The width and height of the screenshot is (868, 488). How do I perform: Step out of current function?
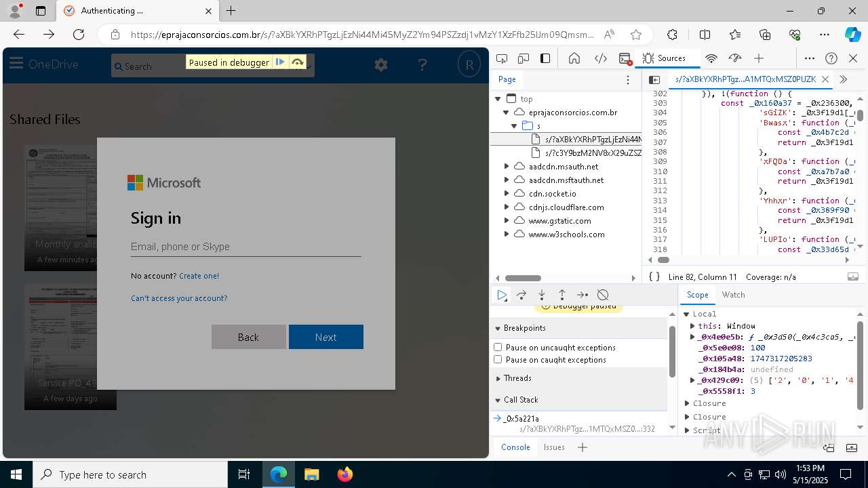pyautogui.click(x=562, y=295)
